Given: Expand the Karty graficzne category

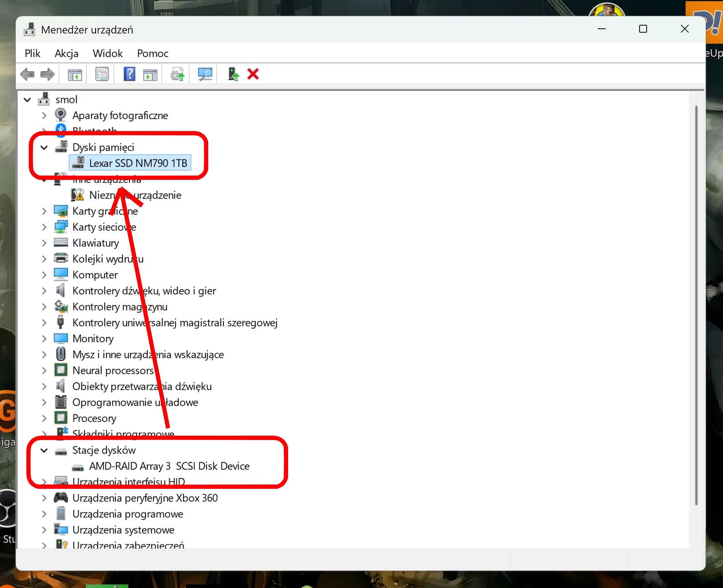Looking at the screenshot, I should coord(44,211).
